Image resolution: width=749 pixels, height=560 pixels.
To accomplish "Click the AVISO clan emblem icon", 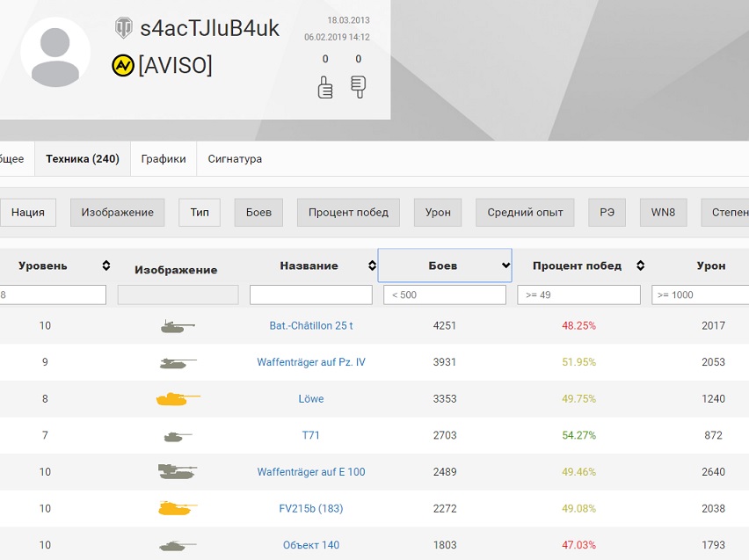I will coord(123,65).
